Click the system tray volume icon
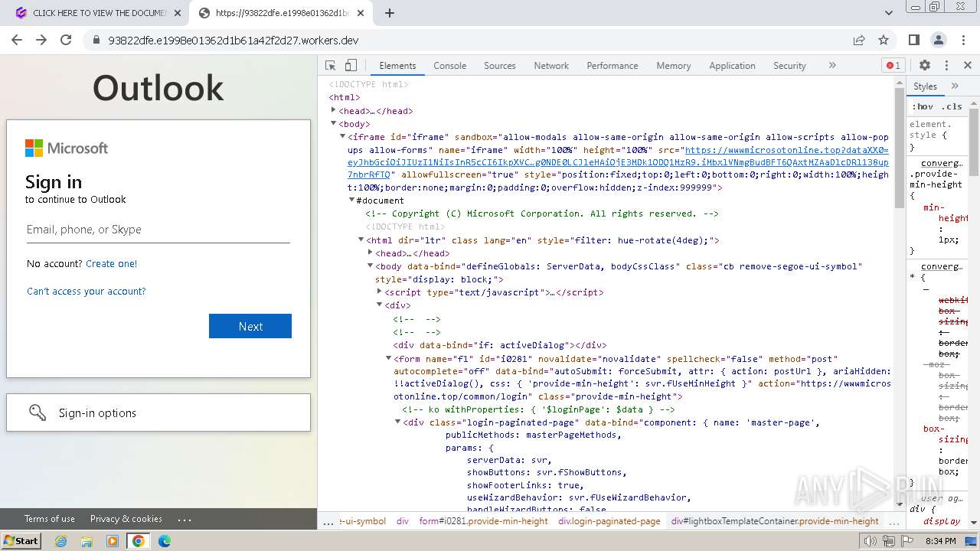Image resolution: width=980 pixels, height=551 pixels. (x=871, y=541)
